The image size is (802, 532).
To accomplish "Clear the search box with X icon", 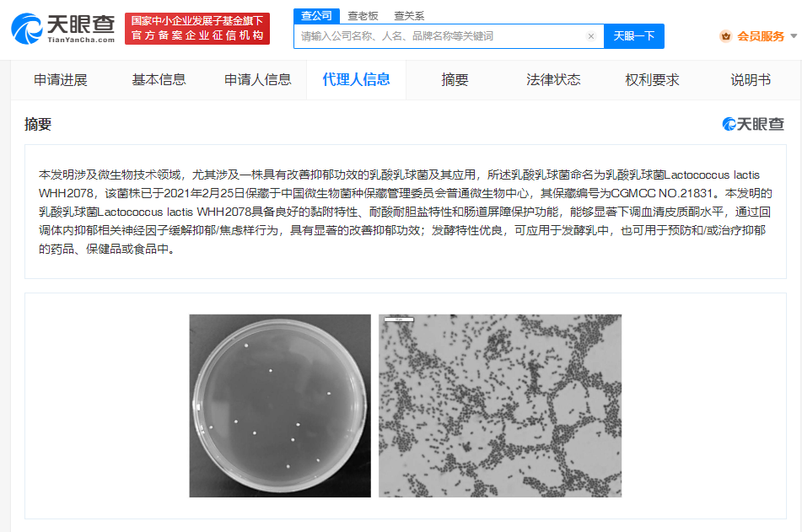I will pos(591,36).
